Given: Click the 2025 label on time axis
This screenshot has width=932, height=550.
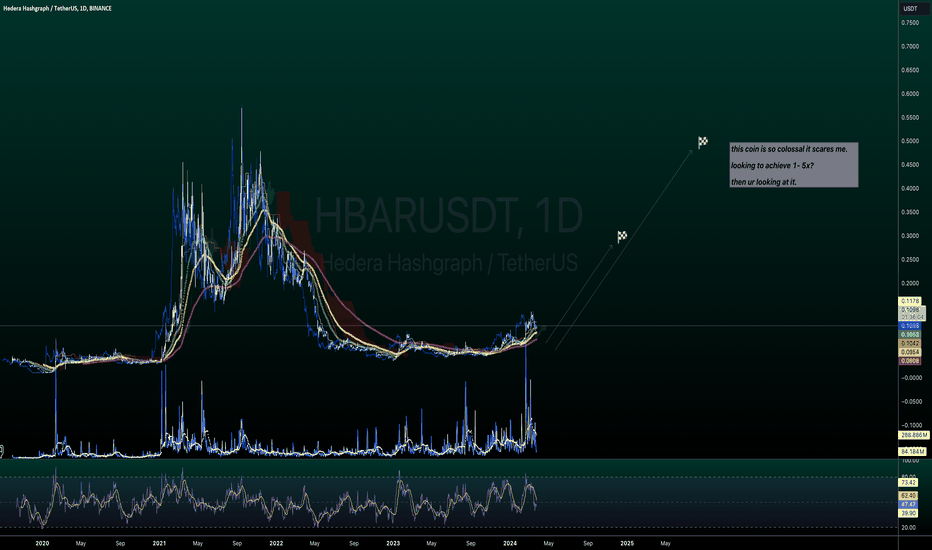Looking at the screenshot, I should point(627,543).
